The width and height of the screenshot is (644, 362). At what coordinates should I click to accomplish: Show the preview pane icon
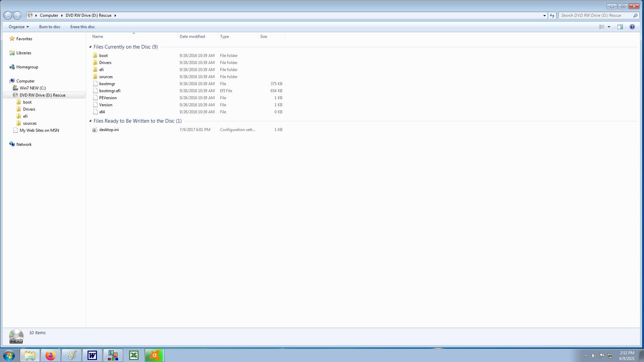[620, 27]
